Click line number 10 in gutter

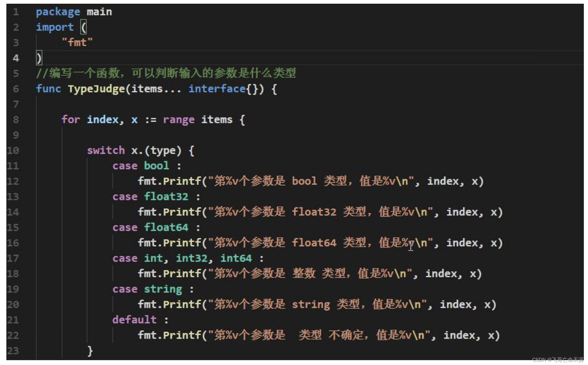[13, 150]
